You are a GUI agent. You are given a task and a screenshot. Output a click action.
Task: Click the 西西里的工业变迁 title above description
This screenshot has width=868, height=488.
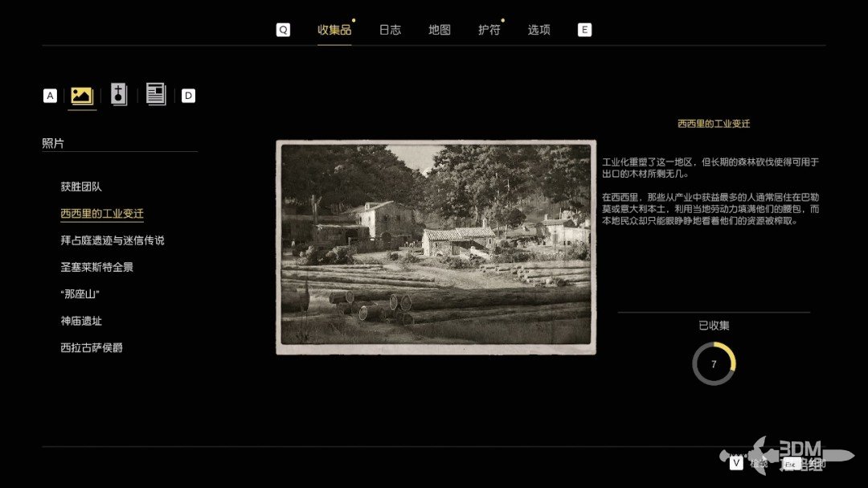click(x=714, y=124)
